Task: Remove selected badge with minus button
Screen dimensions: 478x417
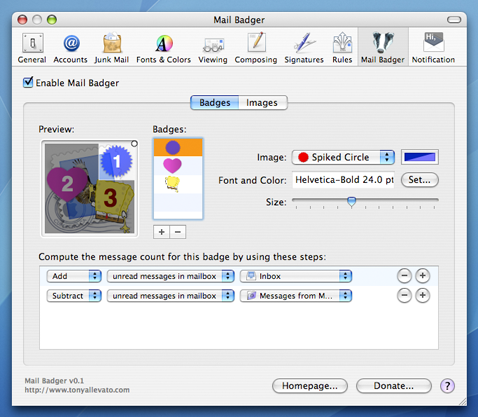Action: [178, 232]
